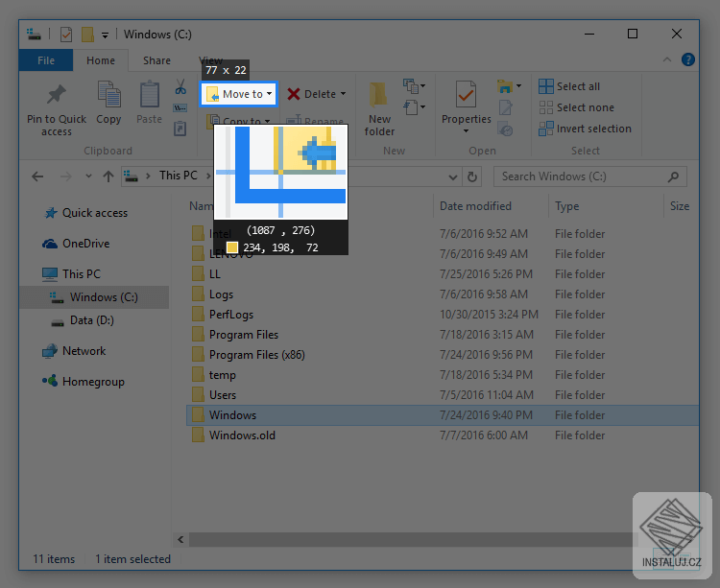Select Data (D:) drive

pyautogui.click(x=92, y=320)
